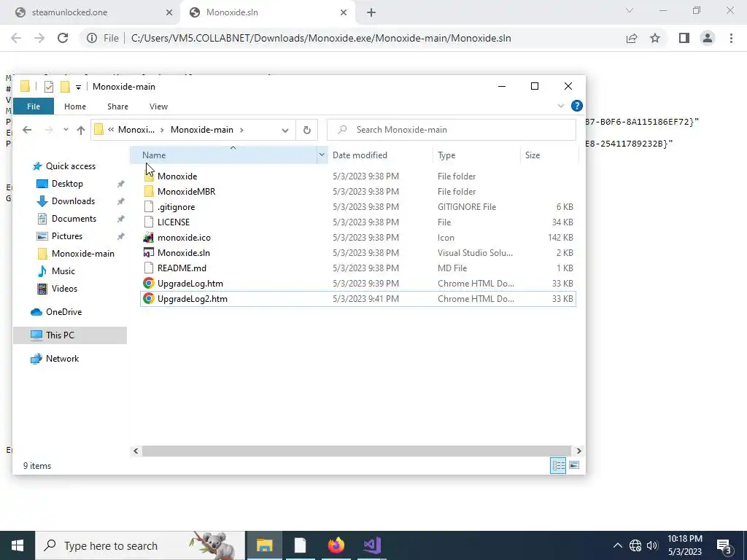Click the New folder quick access toolbar icon
This screenshot has height=560, width=747.
65,87
